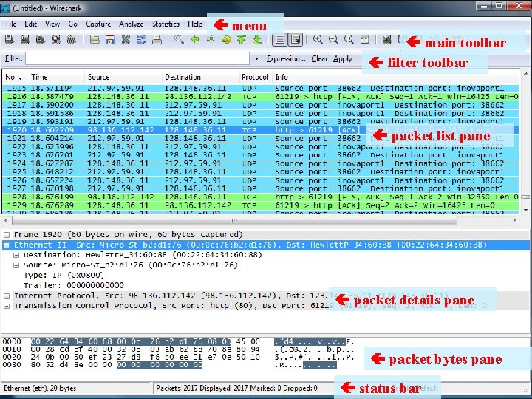Go forward in packet history
This screenshot has height=399, width=532.
tap(211, 40)
